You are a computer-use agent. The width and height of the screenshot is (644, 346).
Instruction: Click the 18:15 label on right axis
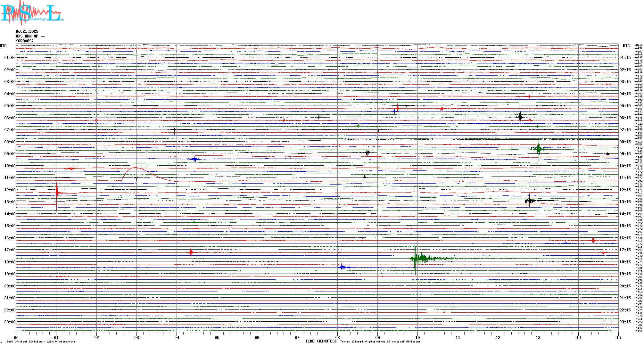[625, 262]
